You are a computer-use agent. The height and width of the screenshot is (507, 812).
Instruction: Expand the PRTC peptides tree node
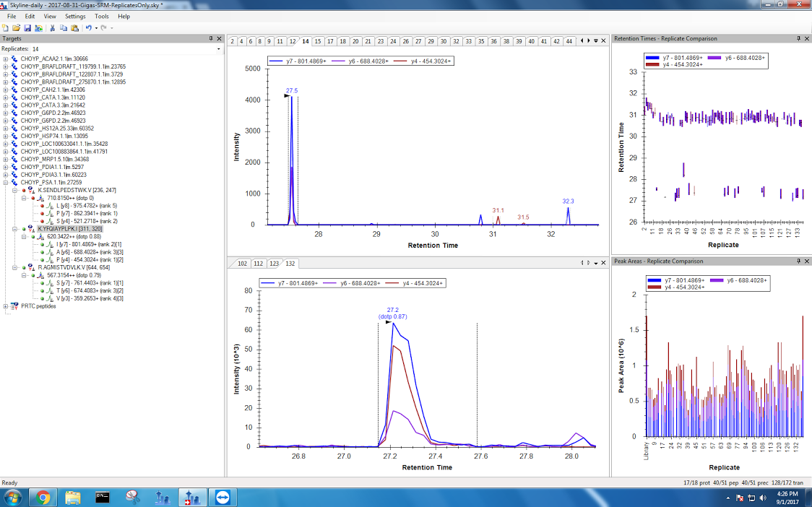6,306
